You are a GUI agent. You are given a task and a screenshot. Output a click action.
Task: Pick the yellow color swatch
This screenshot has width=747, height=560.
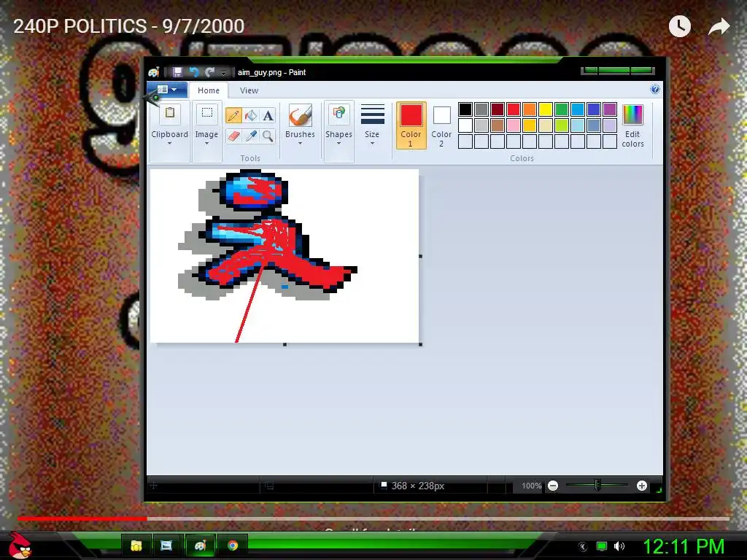pos(546,109)
